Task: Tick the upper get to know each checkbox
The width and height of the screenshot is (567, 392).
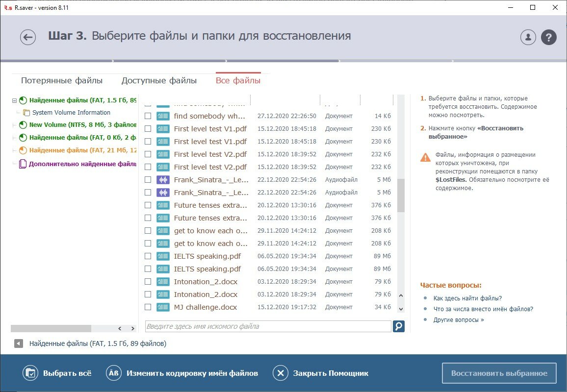Action: [148, 230]
